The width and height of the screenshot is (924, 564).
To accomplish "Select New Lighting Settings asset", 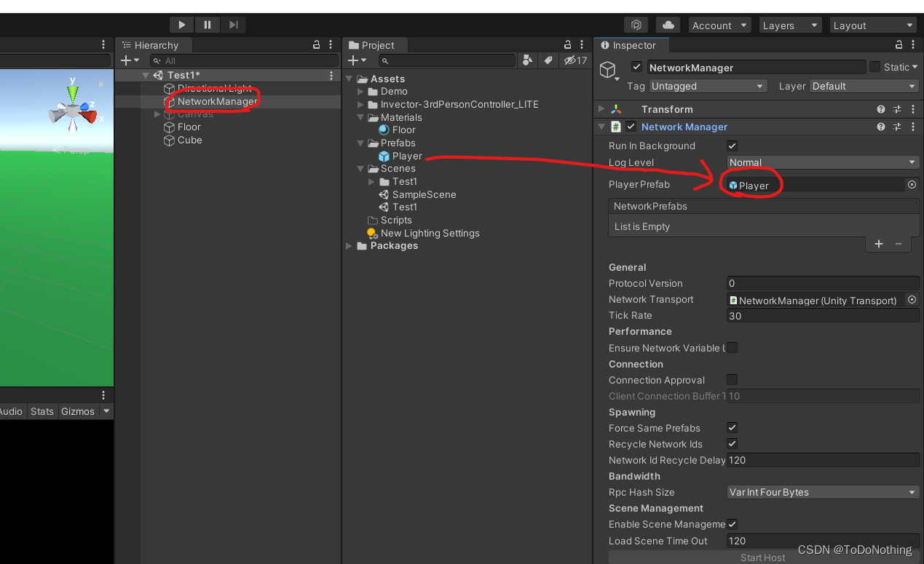I will pyautogui.click(x=423, y=233).
